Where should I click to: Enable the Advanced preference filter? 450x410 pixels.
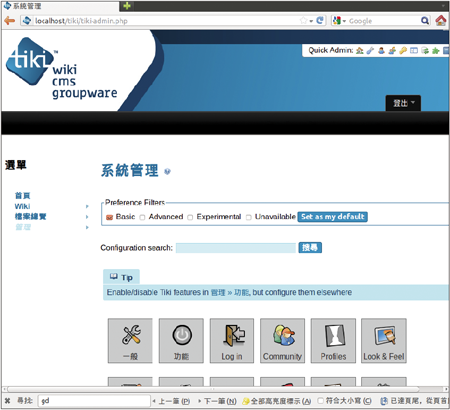pyautogui.click(x=142, y=217)
